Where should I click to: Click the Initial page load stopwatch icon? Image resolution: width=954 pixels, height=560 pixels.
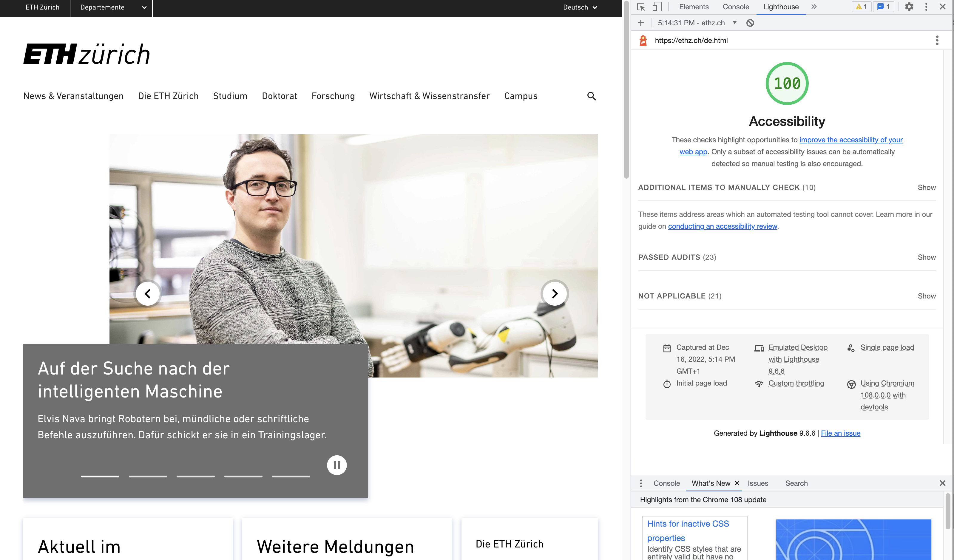tap(667, 384)
